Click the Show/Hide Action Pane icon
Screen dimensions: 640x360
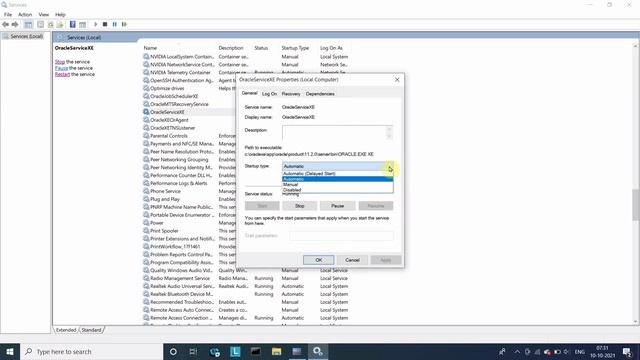pos(82,24)
